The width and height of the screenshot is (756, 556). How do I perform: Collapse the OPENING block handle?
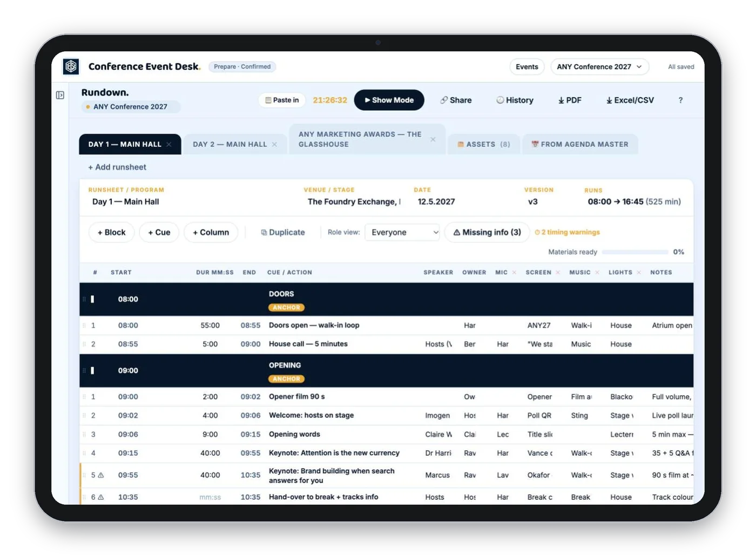point(92,371)
